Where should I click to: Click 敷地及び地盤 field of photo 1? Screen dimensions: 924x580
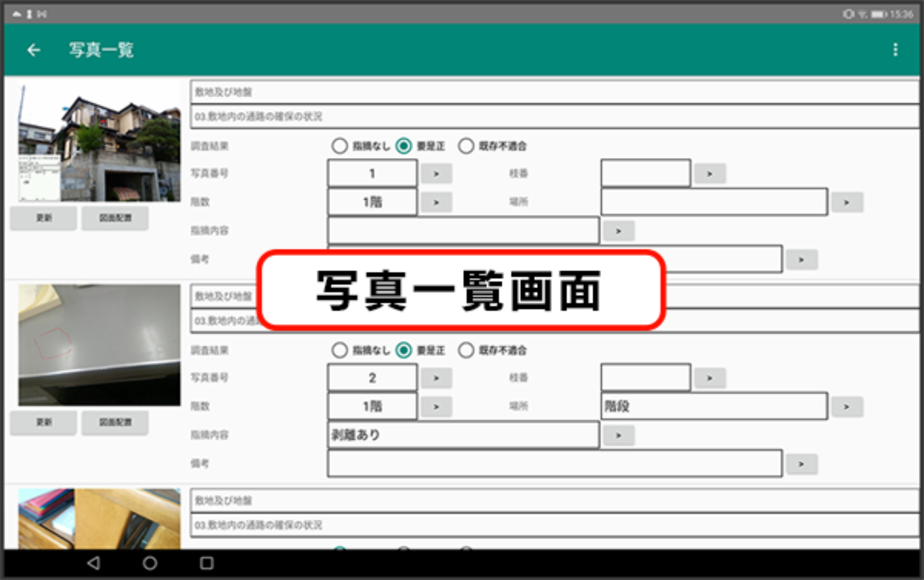point(554,92)
